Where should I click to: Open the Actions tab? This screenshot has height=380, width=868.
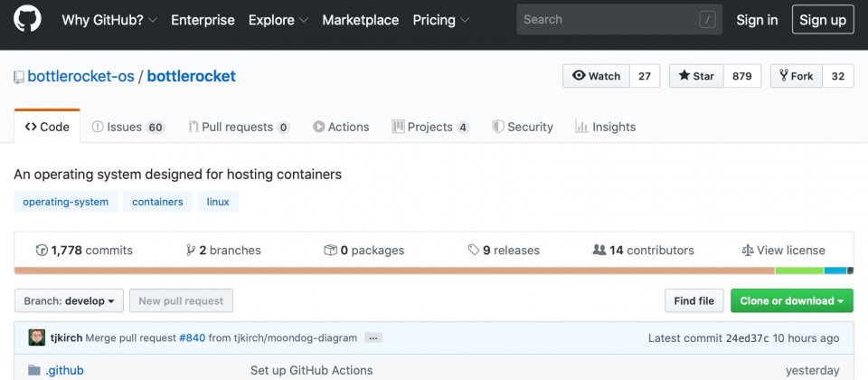point(341,127)
